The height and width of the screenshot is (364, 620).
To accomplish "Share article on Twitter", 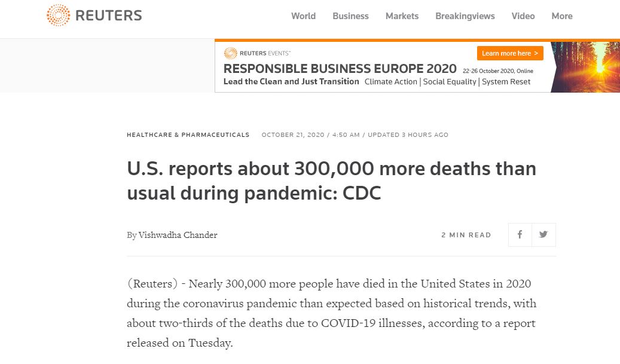I will 543,235.
